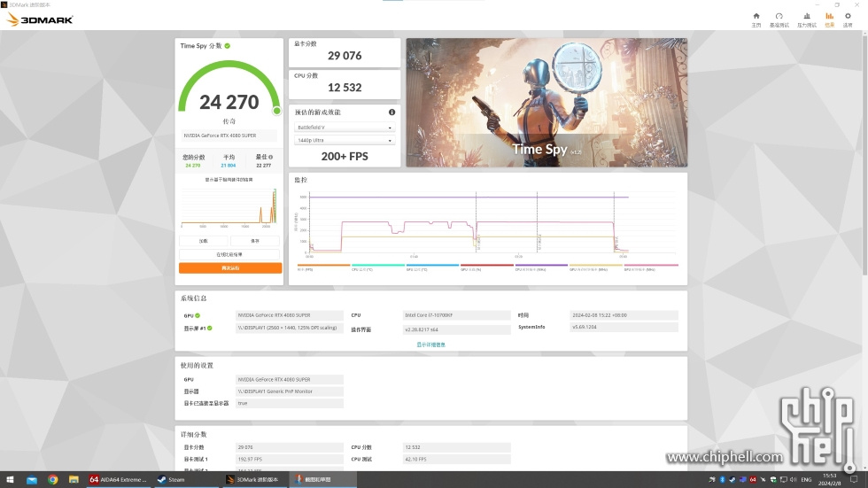Image resolution: width=868 pixels, height=488 pixels.
Task: Click the time field 2024-02-08 15:22
Action: pos(624,315)
